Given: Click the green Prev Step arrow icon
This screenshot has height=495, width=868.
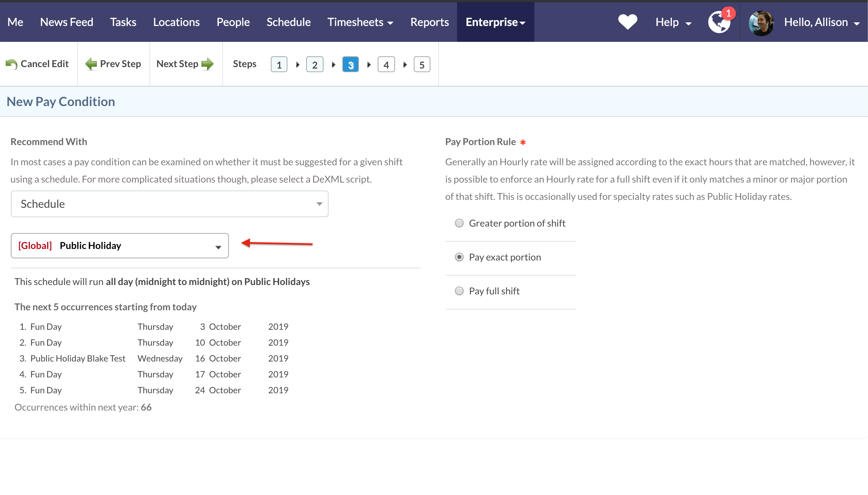Looking at the screenshot, I should [91, 64].
